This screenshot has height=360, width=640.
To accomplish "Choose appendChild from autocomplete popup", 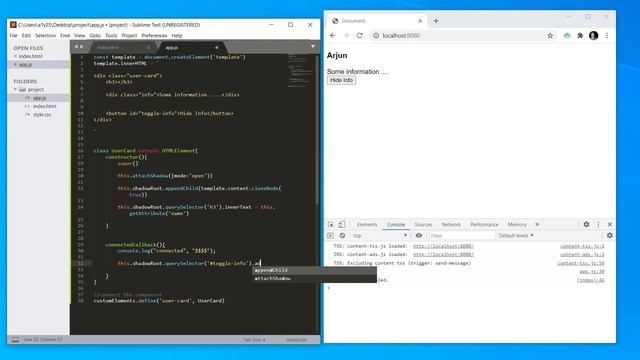I will click(x=314, y=270).
